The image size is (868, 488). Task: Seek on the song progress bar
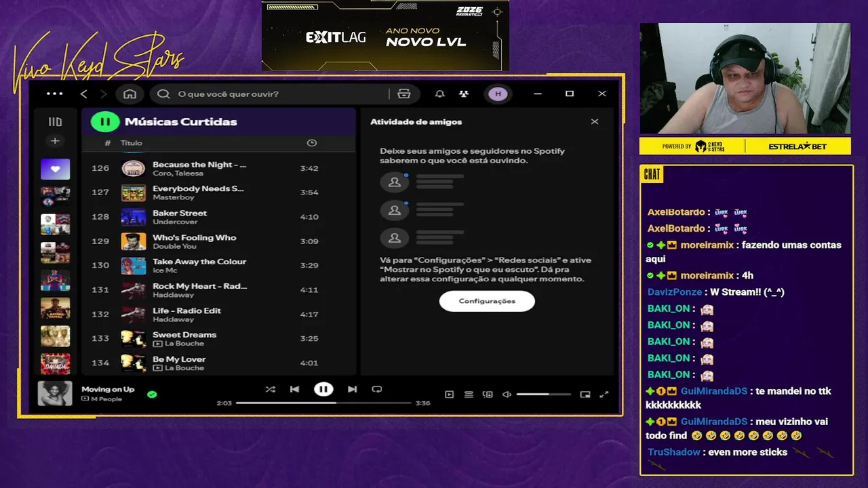click(323, 403)
